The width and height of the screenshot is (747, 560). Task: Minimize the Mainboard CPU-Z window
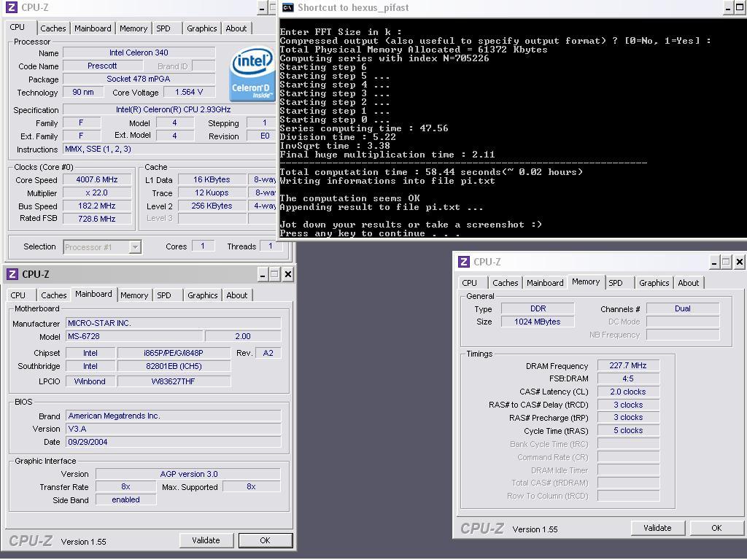(x=263, y=274)
